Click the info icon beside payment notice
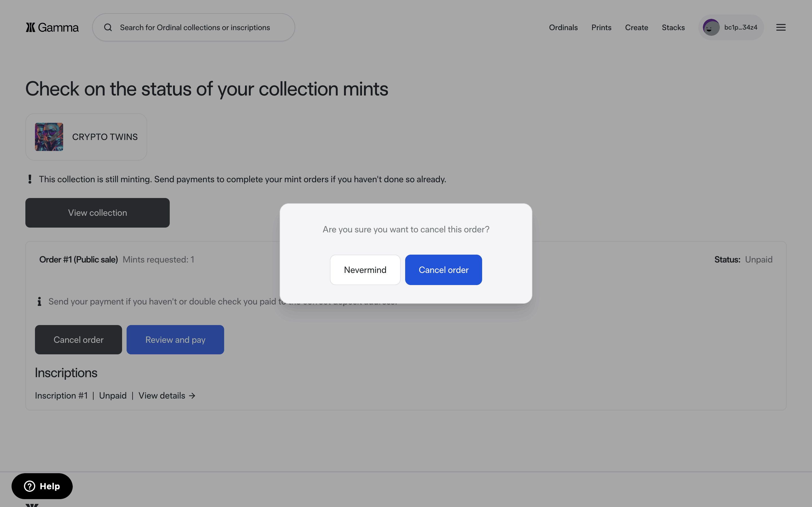 [x=39, y=301]
